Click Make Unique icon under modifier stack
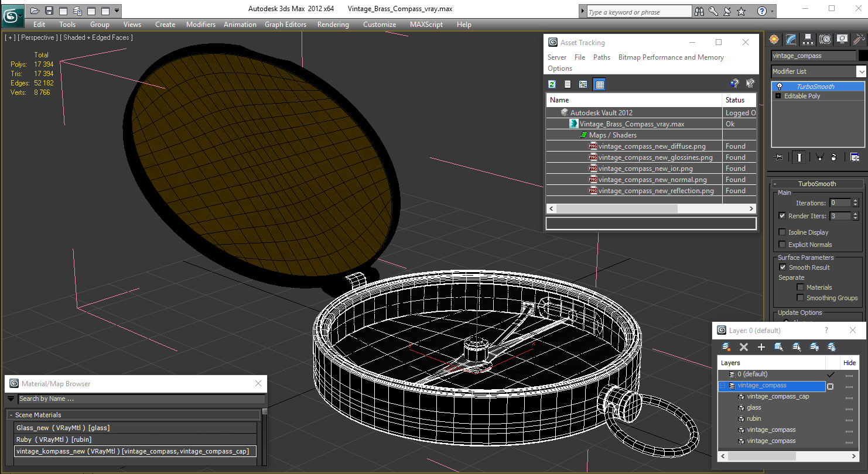This screenshot has width=868, height=474. [x=819, y=157]
